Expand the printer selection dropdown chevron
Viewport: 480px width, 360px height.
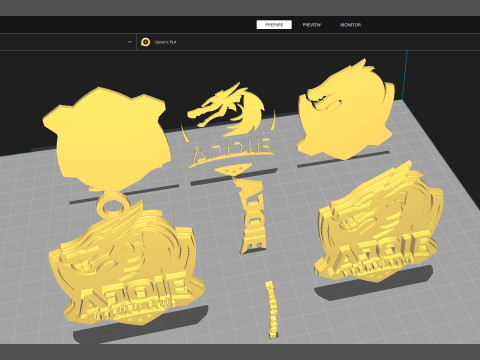[130, 42]
